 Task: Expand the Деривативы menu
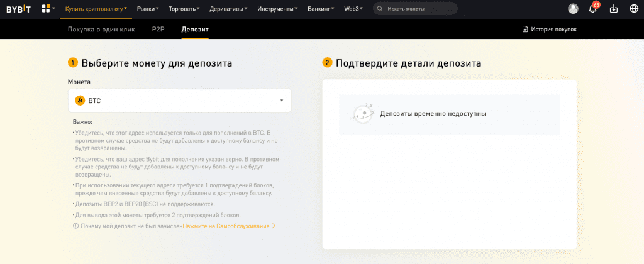pos(228,9)
